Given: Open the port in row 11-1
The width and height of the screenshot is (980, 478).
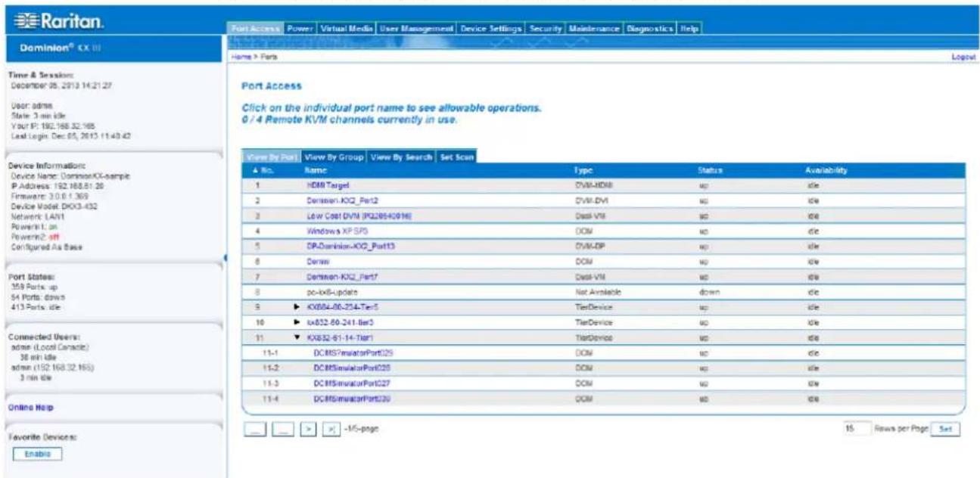Looking at the screenshot, I should [353, 352].
